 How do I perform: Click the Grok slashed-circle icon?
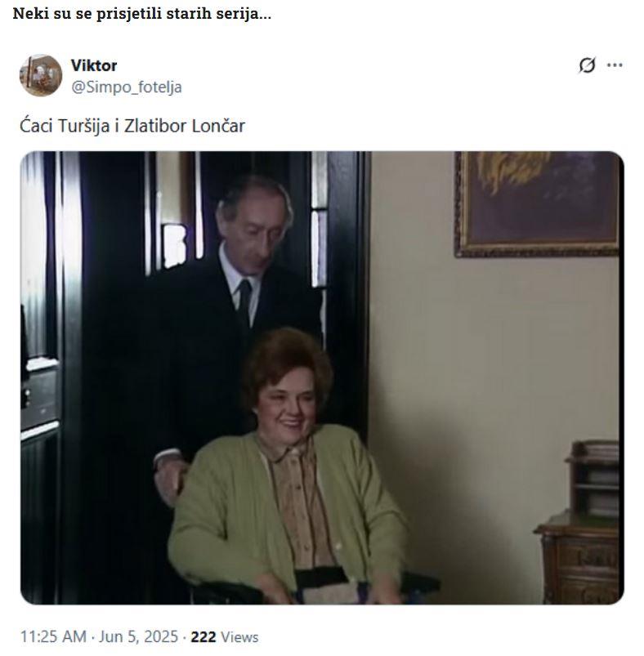(587, 65)
